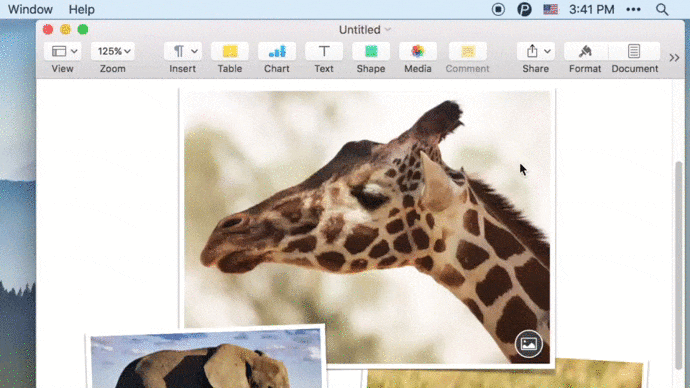Viewport: 690px width, 388px height.
Task: Show more toolbar items with double chevron
Action: coord(674,58)
